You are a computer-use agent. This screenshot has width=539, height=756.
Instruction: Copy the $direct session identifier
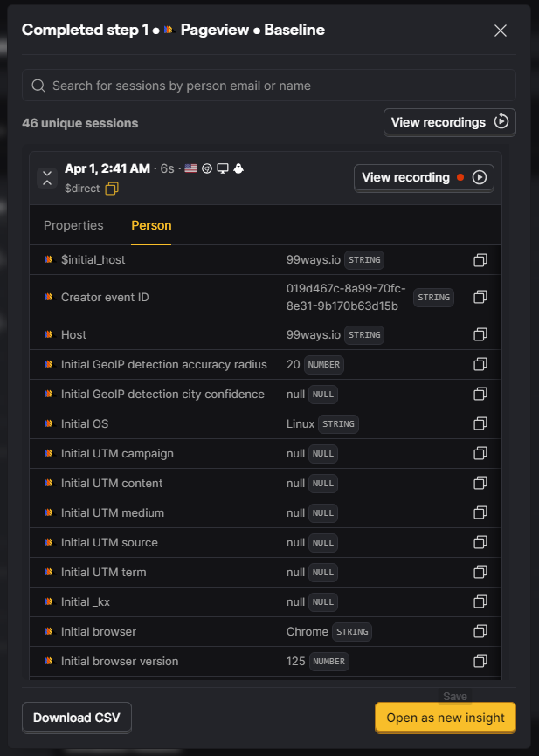(112, 189)
